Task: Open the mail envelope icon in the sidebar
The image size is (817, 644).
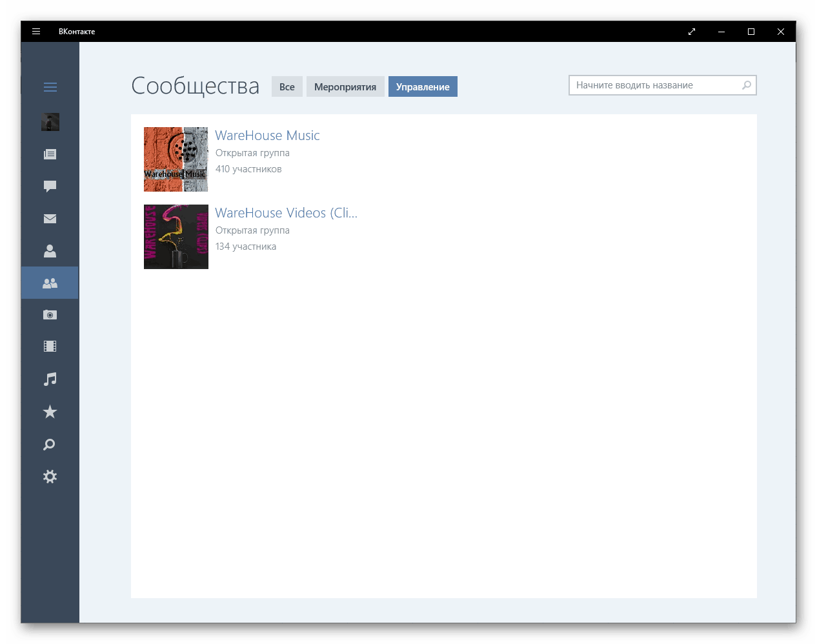Action: coord(50,219)
